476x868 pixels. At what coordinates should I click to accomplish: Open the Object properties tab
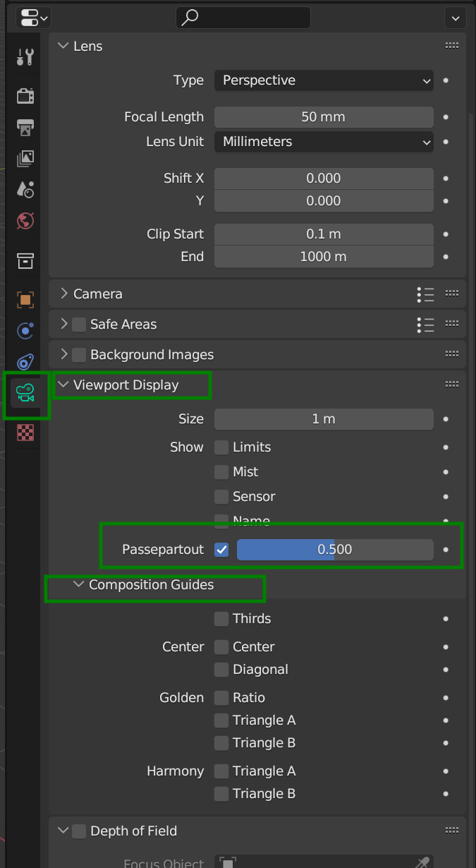point(25,300)
